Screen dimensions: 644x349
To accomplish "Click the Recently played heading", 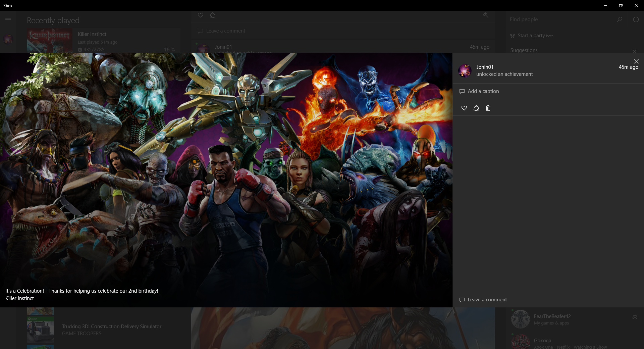I will click(x=53, y=20).
